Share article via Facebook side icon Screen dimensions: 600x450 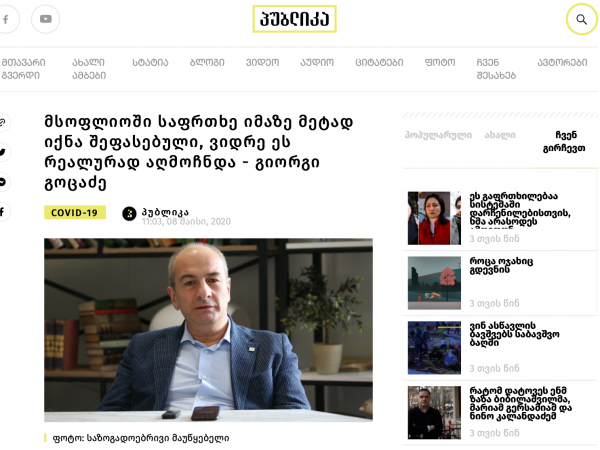pos(3,212)
